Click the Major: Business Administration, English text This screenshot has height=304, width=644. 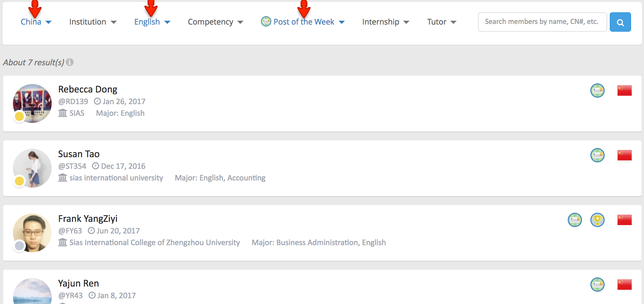coord(319,243)
